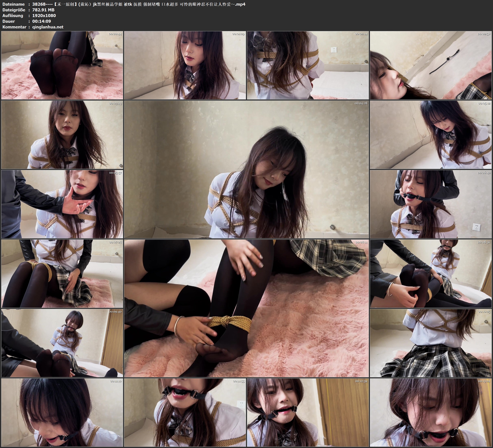This screenshot has width=493, height=448.
Task: Open the frame marked 00:01:29
Action: click(x=185, y=65)
